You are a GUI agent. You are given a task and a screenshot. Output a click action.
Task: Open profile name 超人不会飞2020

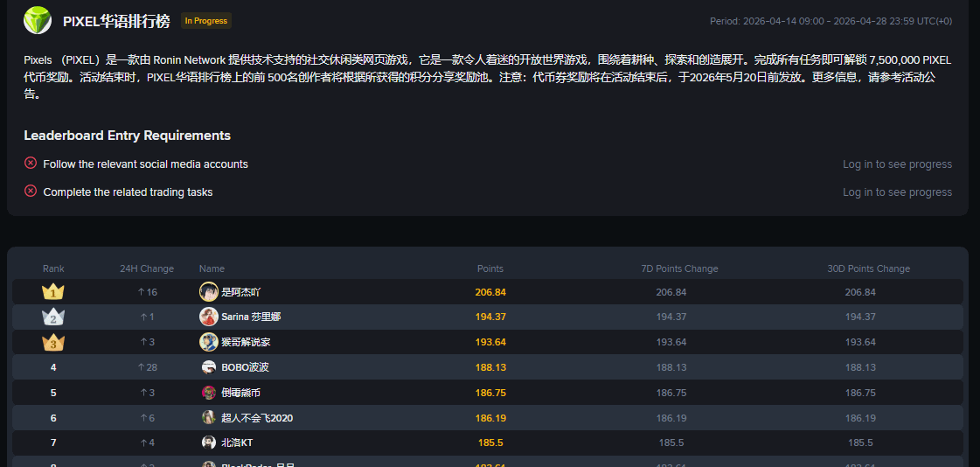(x=257, y=418)
